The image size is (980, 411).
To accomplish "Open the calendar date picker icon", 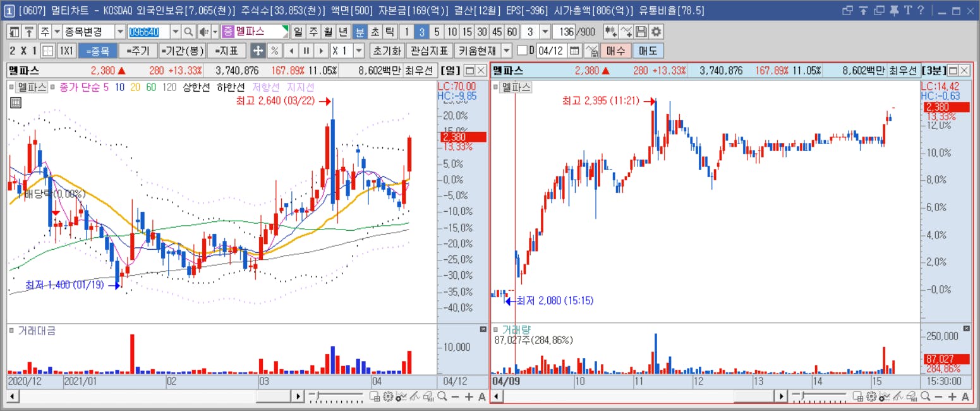I will 575,51.
